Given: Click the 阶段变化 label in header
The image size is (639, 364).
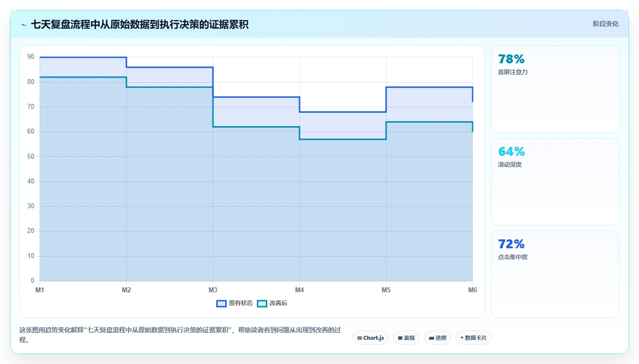Looking at the screenshot, I should click(605, 24).
